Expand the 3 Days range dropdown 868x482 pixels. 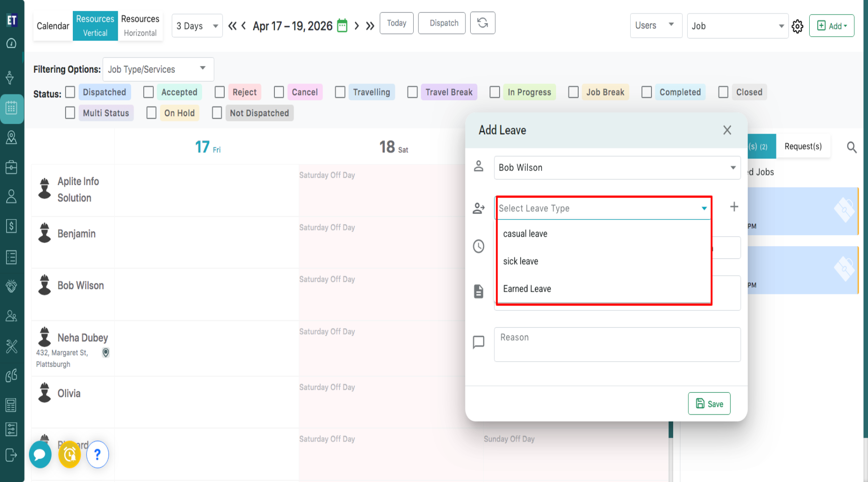pyautogui.click(x=197, y=26)
